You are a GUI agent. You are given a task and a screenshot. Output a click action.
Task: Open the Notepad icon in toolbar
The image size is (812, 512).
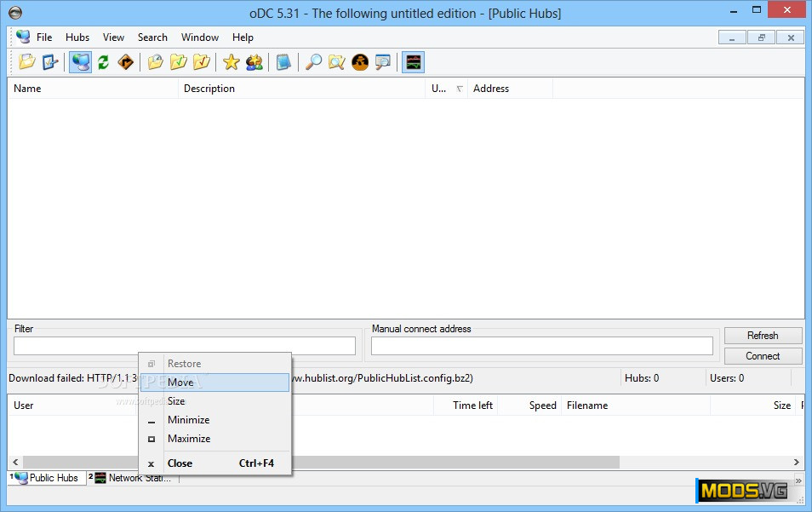coord(283,61)
